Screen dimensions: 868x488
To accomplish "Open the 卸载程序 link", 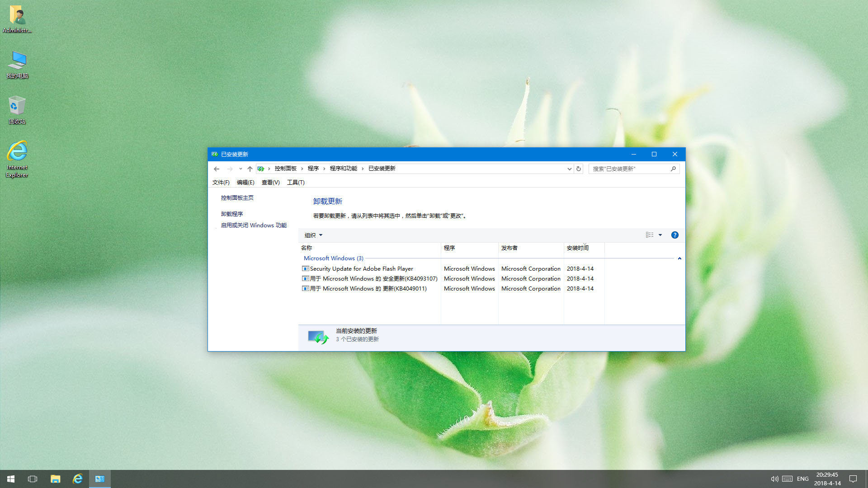I will coord(232,214).
